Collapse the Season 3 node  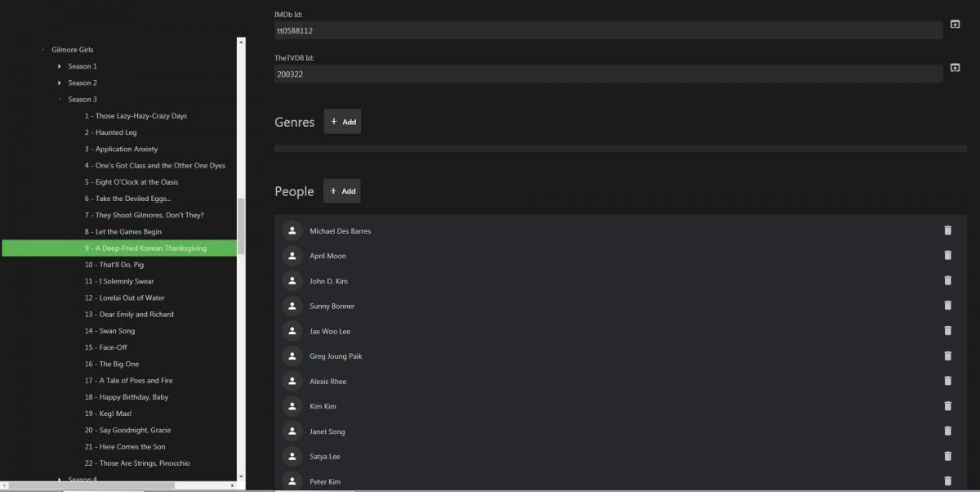pos(60,100)
